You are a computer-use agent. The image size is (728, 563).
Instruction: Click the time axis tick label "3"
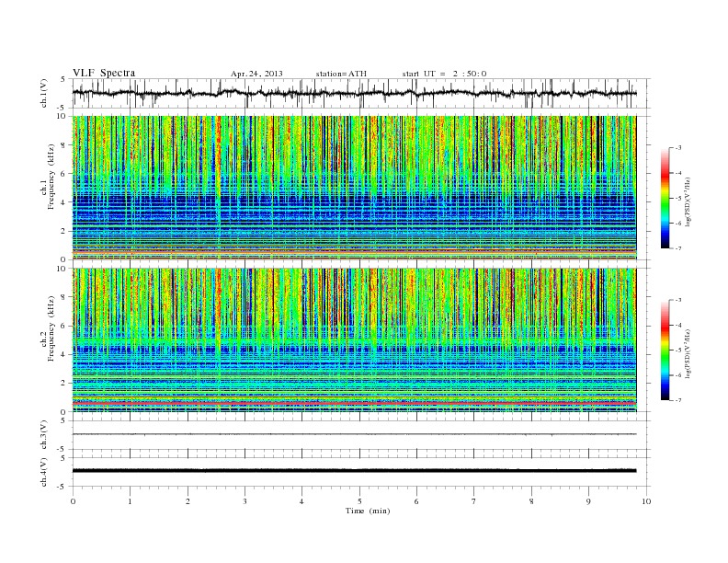pyautogui.click(x=245, y=501)
